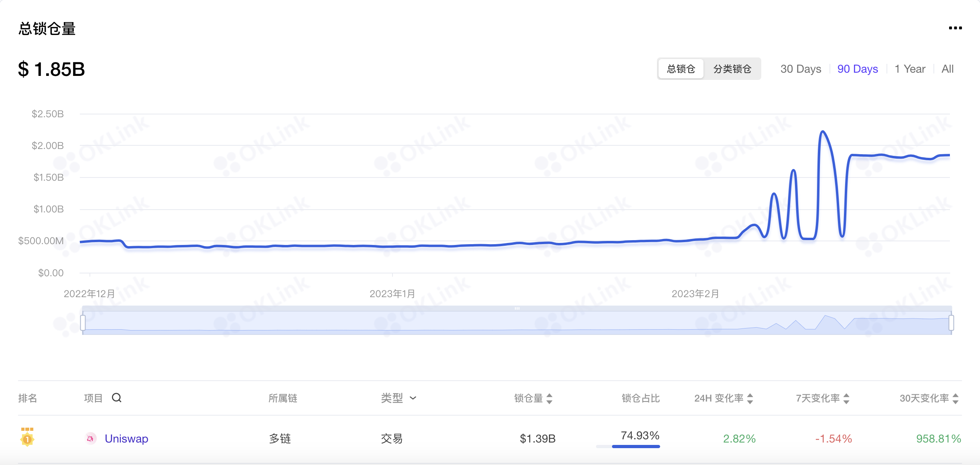Switch to 分类锁仓 toggle option
Screen dimensions: 980x465
coord(732,69)
